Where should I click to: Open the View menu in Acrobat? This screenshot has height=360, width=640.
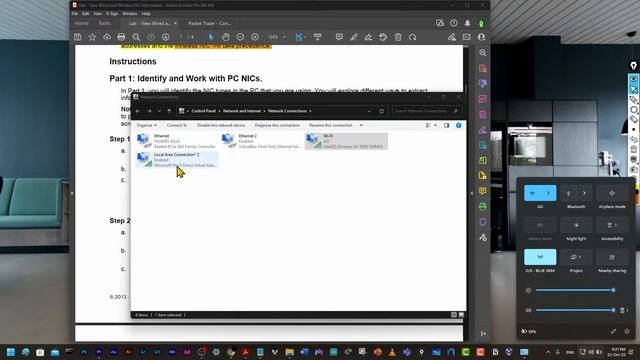(x=98, y=13)
